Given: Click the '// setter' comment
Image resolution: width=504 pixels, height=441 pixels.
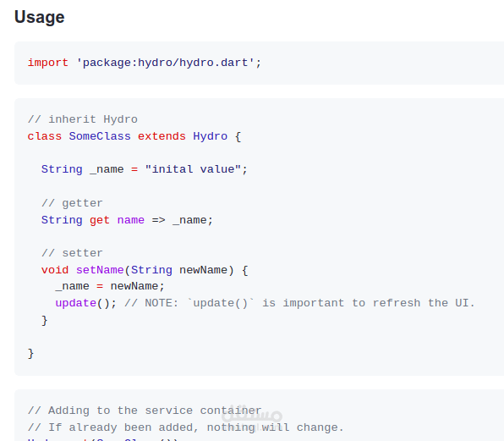Looking at the screenshot, I should (x=72, y=253).
